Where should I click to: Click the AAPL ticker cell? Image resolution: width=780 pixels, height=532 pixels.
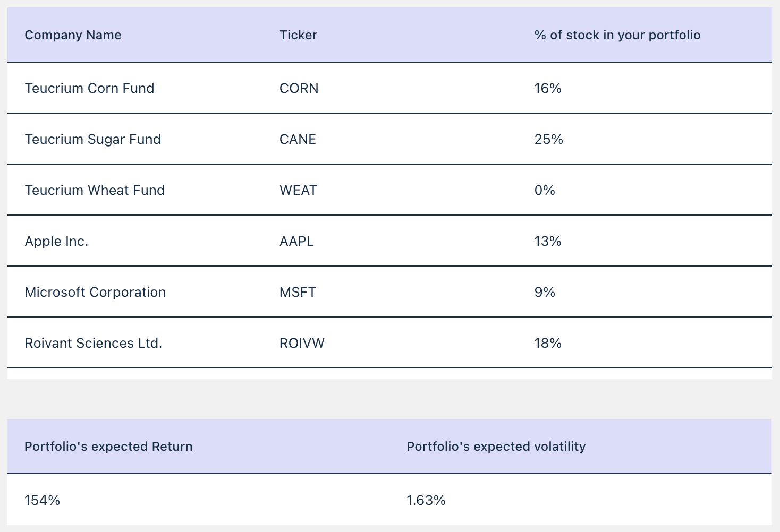pyautogui.click(x=296, y=241)
